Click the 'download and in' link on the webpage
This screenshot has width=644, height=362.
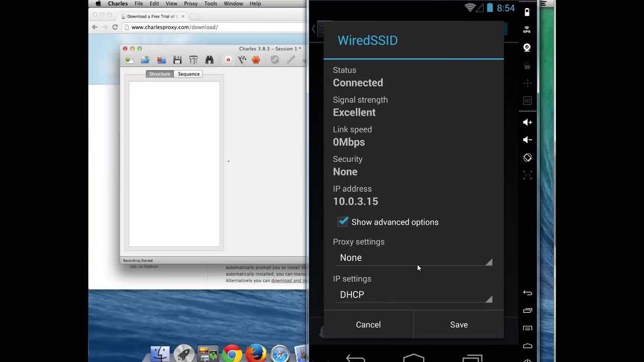(x=288, y=281)
